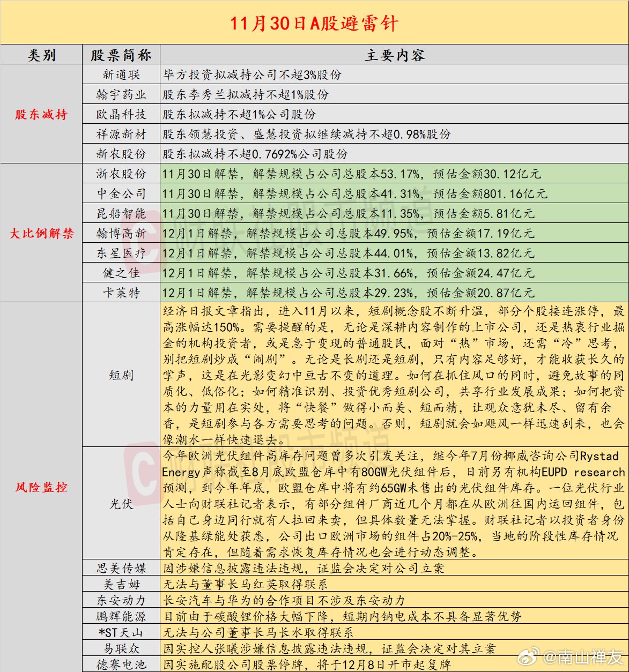
Task: Click unlock row with 预估金额30.12亿元
Action: coord(394,174)
